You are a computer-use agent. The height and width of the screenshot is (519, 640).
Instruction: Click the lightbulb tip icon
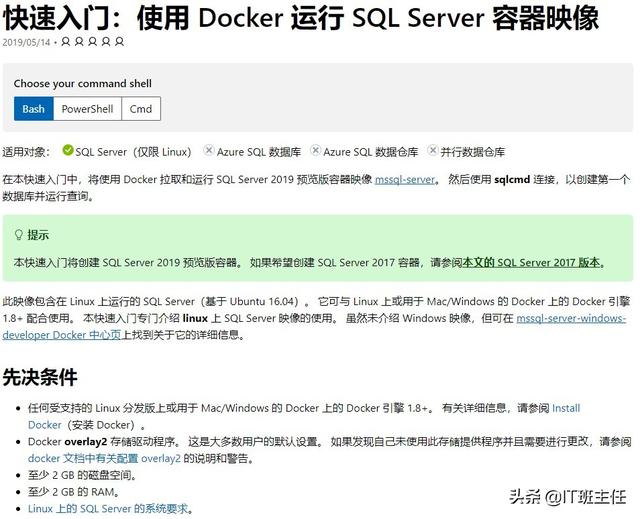[x=18, y=235]
